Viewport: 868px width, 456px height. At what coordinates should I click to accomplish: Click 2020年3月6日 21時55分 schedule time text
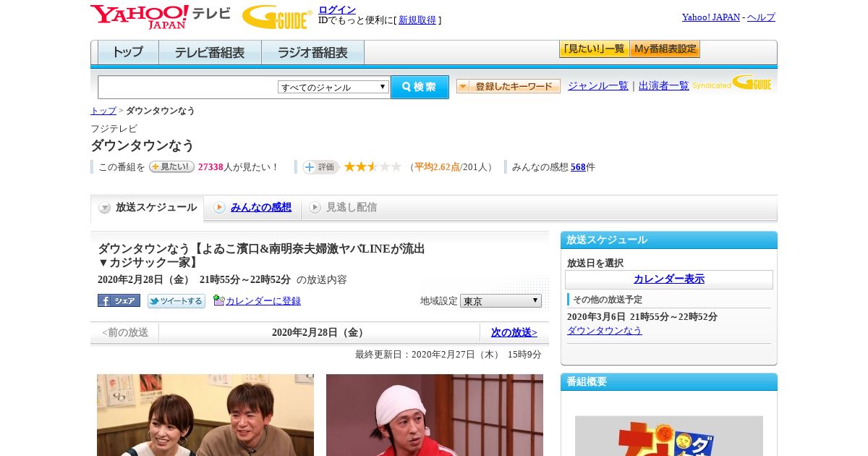pyautogui.click(x=642, y=317)
